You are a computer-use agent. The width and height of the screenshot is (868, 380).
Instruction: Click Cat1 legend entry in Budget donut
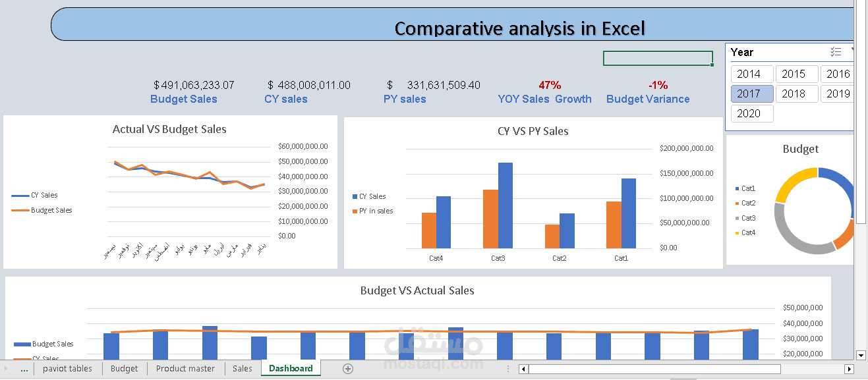(x=745, y=189)
